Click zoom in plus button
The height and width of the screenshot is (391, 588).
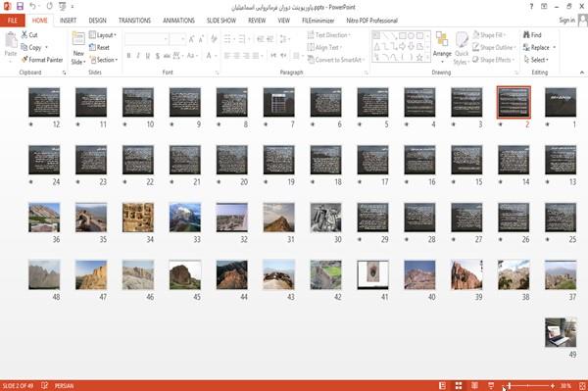pyautogui.click(x=553, y=385)
